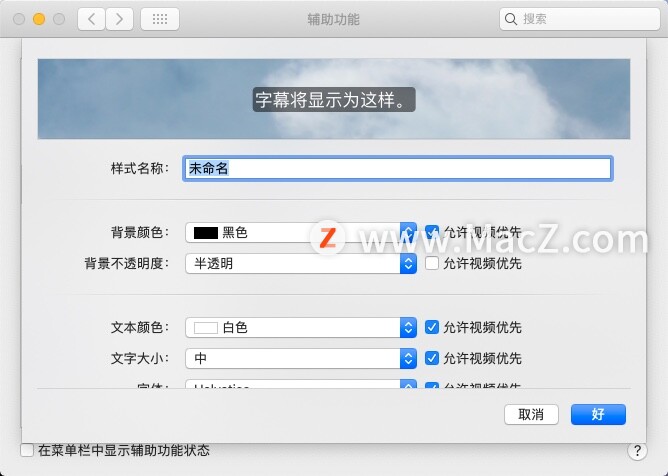Toggle 允许视频优先 for 背景颜色
This screenshot has width=668, height=476.
[x=432, y=232]
